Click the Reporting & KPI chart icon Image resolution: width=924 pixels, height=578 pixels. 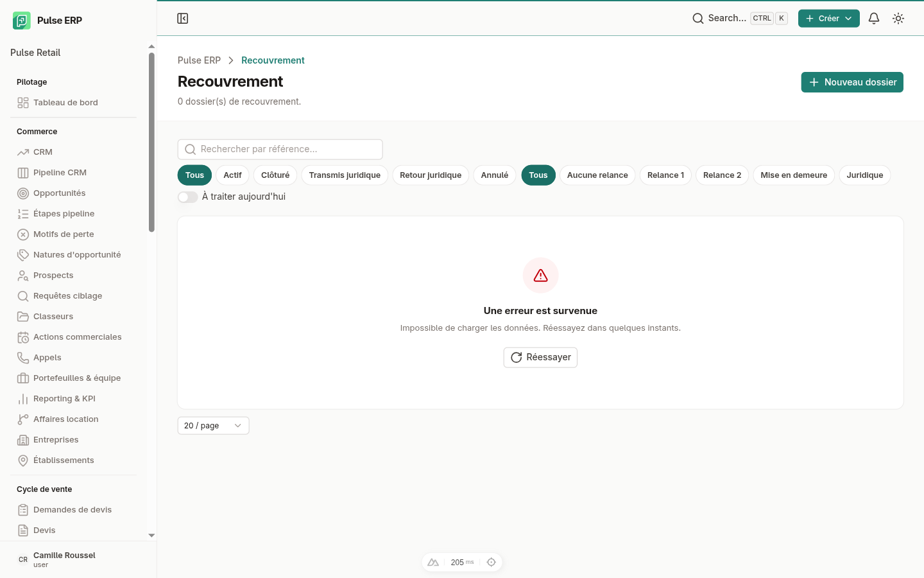[23, 399]
